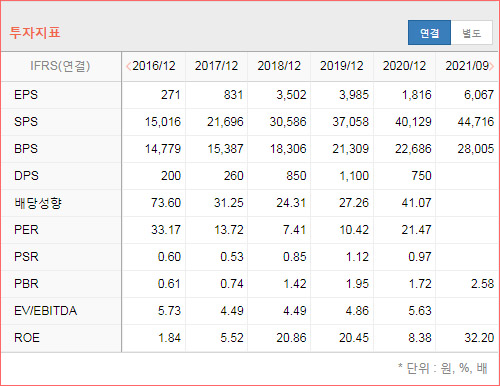This screenshot has width=500, height=386.
Task: Click the ROE row label
Action: [27, 338]
